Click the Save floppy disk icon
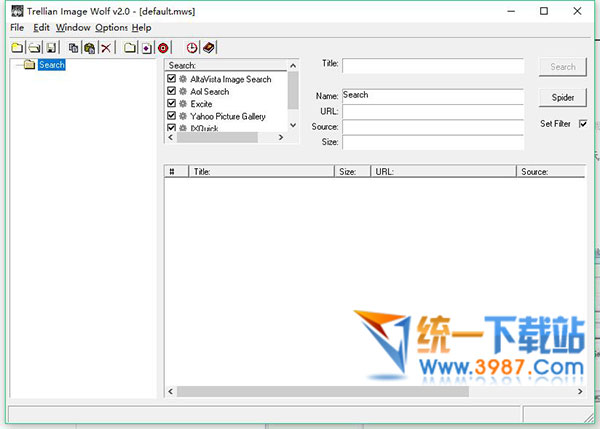Image resolution: width=600 pixels, height=429 pixels. 51,48
